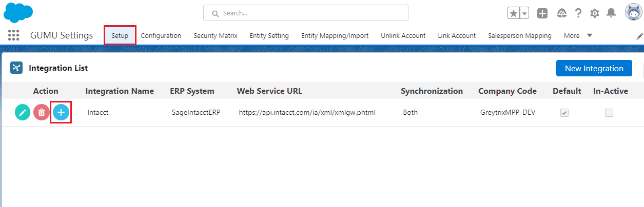
Task: Click the blue plus icon for Intacct
Action: [61, 112]
